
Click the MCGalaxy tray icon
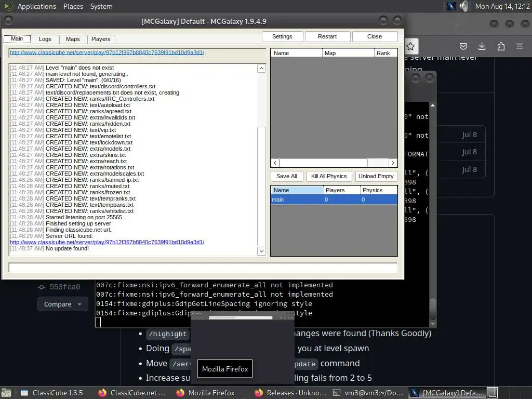click(x=451, y=6)
